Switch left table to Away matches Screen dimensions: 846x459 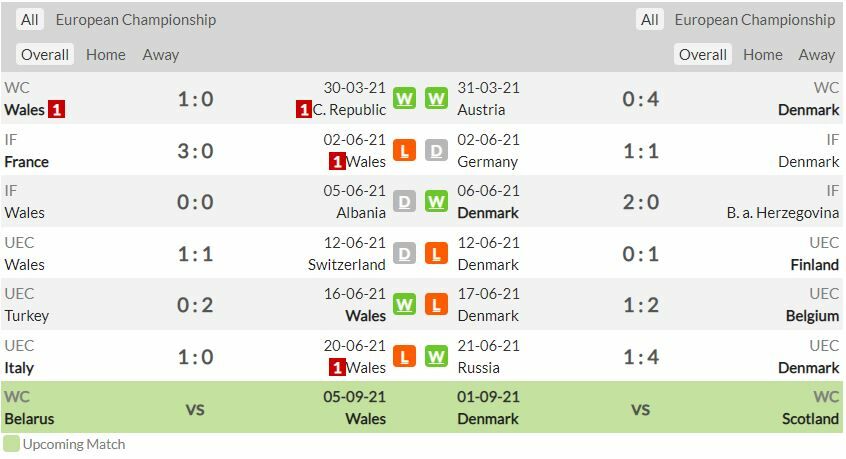160,55
